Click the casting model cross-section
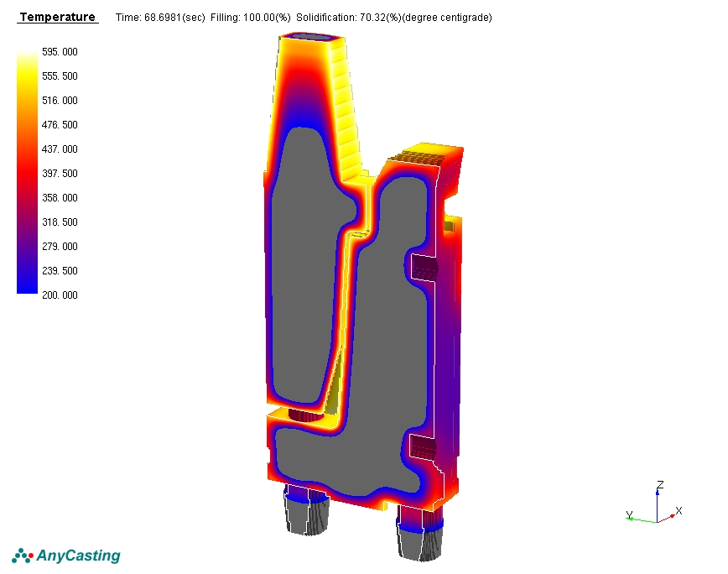The height and width of the screenshot is (574, 728). coord(363,296)
